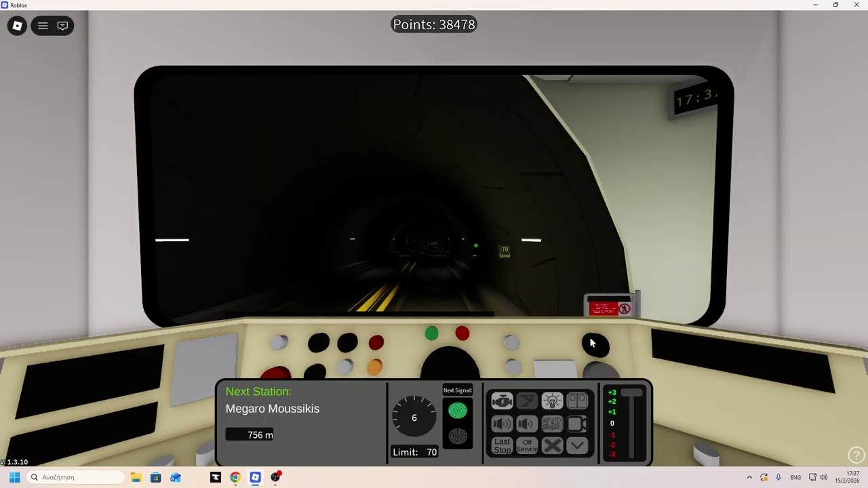Set throttle to +1 notch
Image resolution: width=868 pixels, height=488 pixels.
pos(612,412)
